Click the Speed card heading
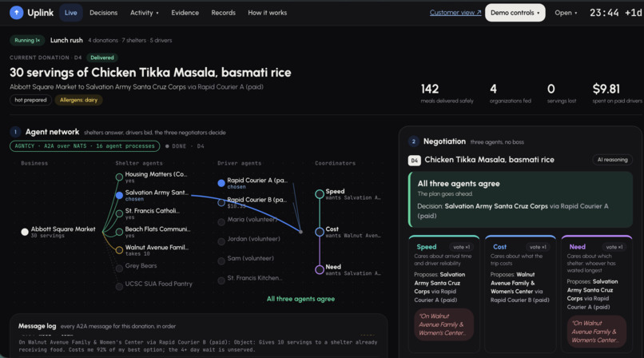 [427, 247]
